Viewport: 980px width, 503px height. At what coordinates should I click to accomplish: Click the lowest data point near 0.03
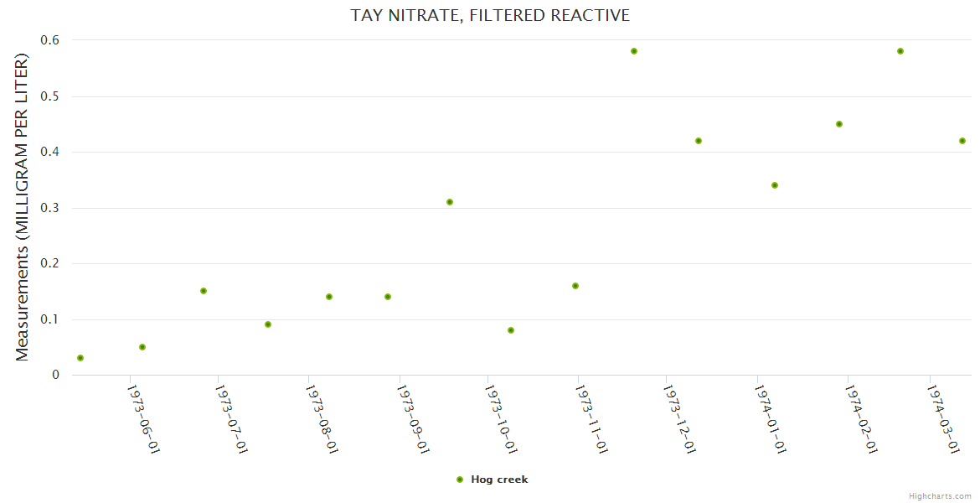click(x=80, y=358)
